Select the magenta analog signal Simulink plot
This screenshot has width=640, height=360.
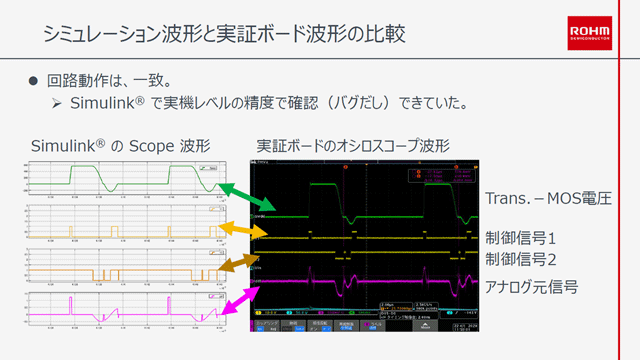pyautogui.click(x=127, y=310)
